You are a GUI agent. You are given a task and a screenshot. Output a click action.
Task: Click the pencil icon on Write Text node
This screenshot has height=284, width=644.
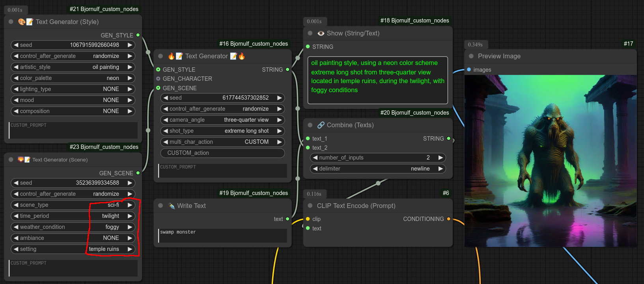pyautogui.click(x=172, y=206)
